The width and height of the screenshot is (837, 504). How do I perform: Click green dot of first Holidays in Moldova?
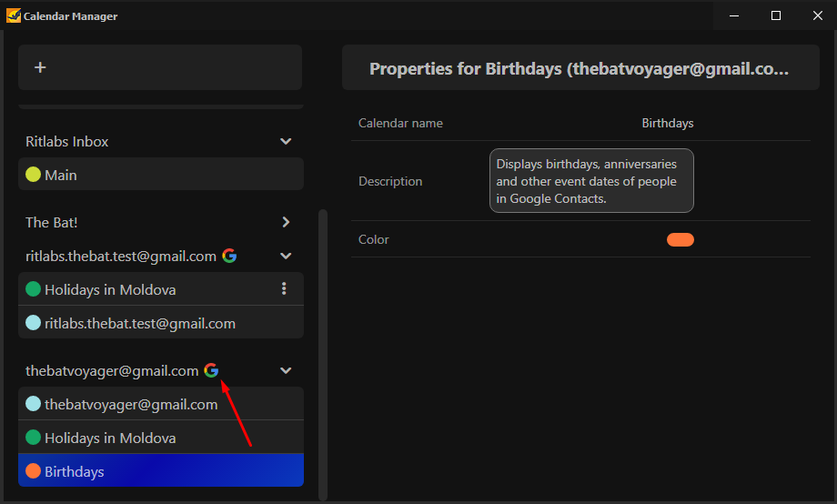pyautogui.click(x=33, y=288)
